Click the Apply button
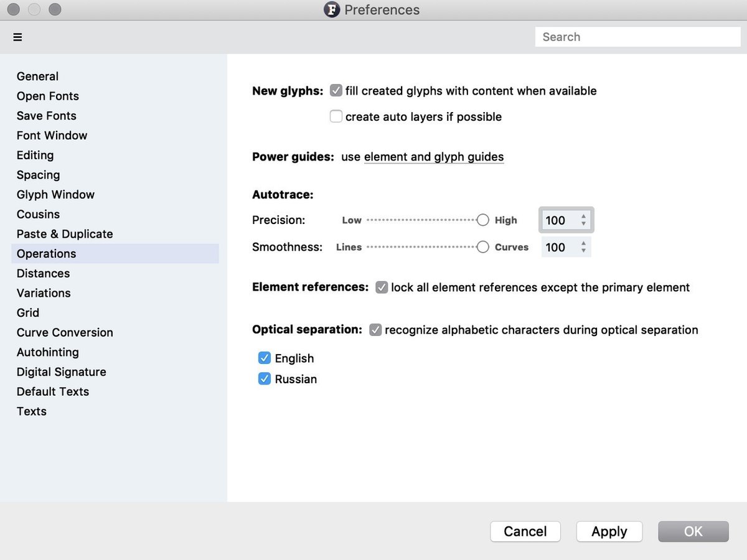Image resolution: width=747 pixels, height=560 pixels. click(609, 531)
